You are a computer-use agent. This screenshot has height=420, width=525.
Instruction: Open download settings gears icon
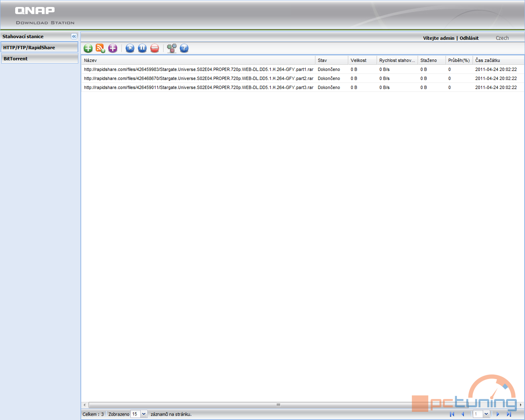click(x=172, y=48)
